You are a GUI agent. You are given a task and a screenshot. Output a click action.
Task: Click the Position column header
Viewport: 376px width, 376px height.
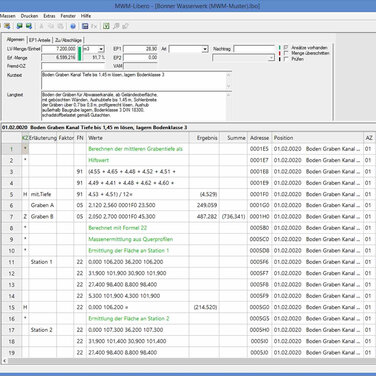click(x=318, y=138)
